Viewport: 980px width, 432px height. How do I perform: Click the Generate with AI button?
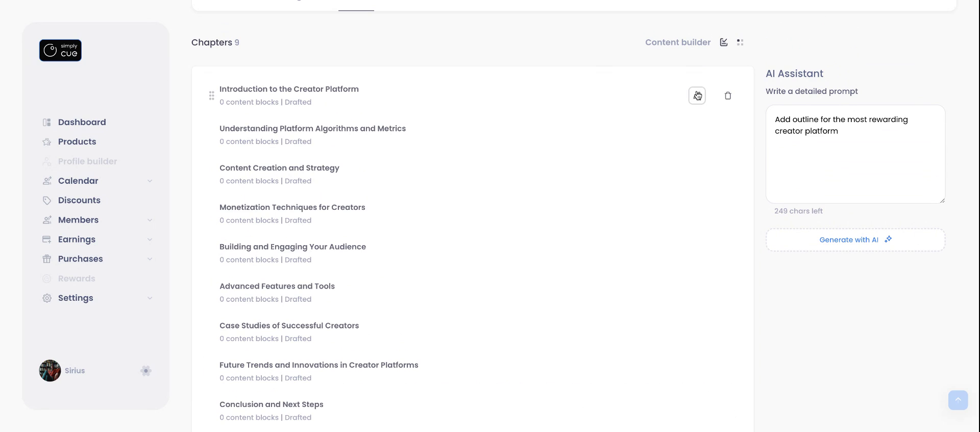coord(855,240)
